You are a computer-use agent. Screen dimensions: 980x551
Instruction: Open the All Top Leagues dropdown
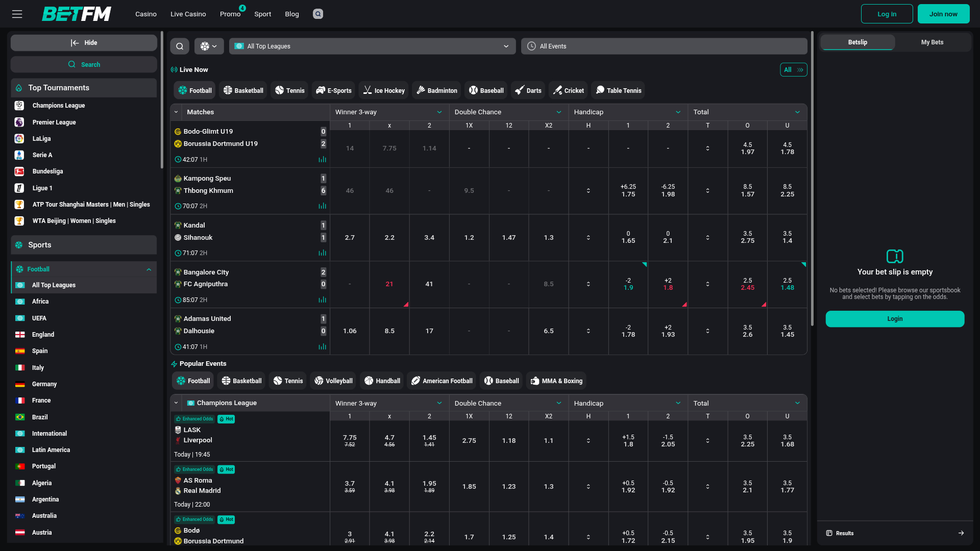point(372,46)
